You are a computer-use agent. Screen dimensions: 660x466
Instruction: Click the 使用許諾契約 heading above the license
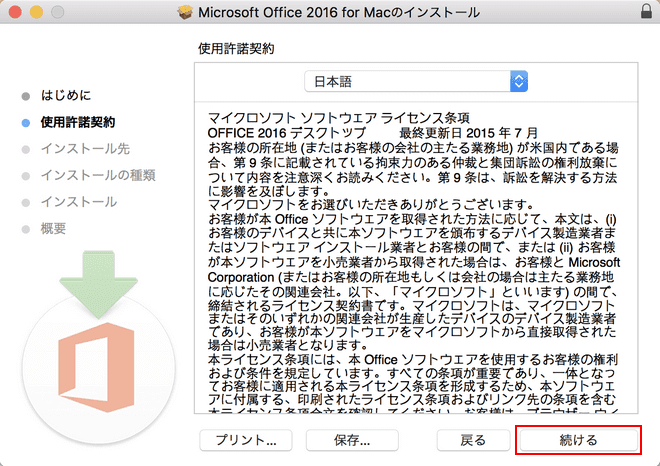[x=236, y=49]
